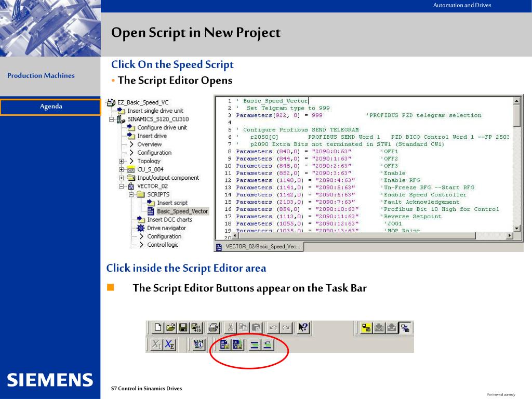This screenshot has width=532, height=399.
Task: Click Insert DCC charts entry
Action: [x=170, y=220]
